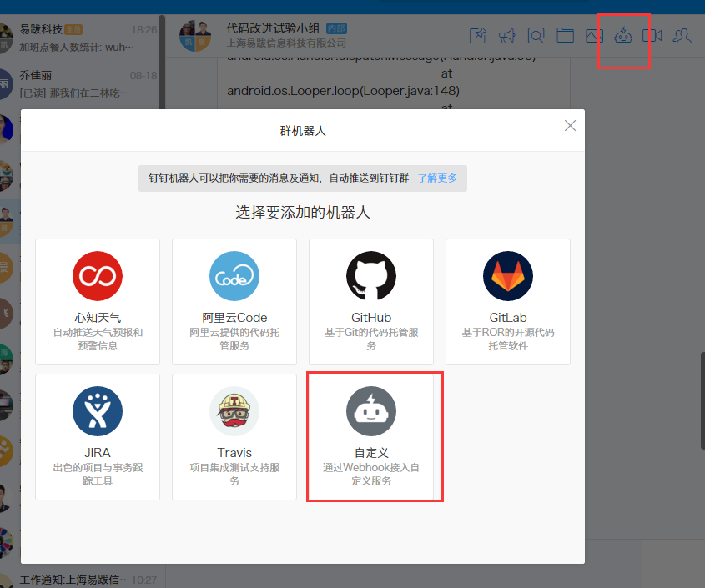
Task: Start a video call from the toolbar
Action: click(x=653, y=36)
